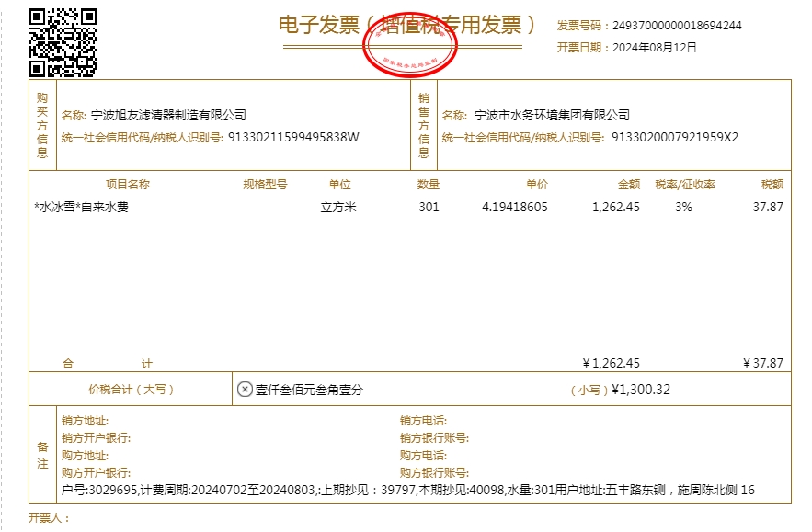Viewport: 812px width, 532px height.
Task: Click the 项目名称 column header
Action: point(128,185)
